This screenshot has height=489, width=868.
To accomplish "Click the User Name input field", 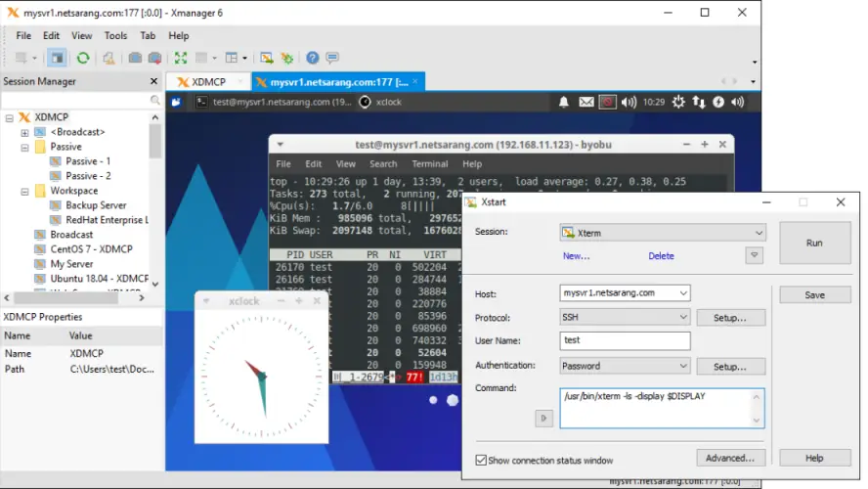I will coord(625,340).
